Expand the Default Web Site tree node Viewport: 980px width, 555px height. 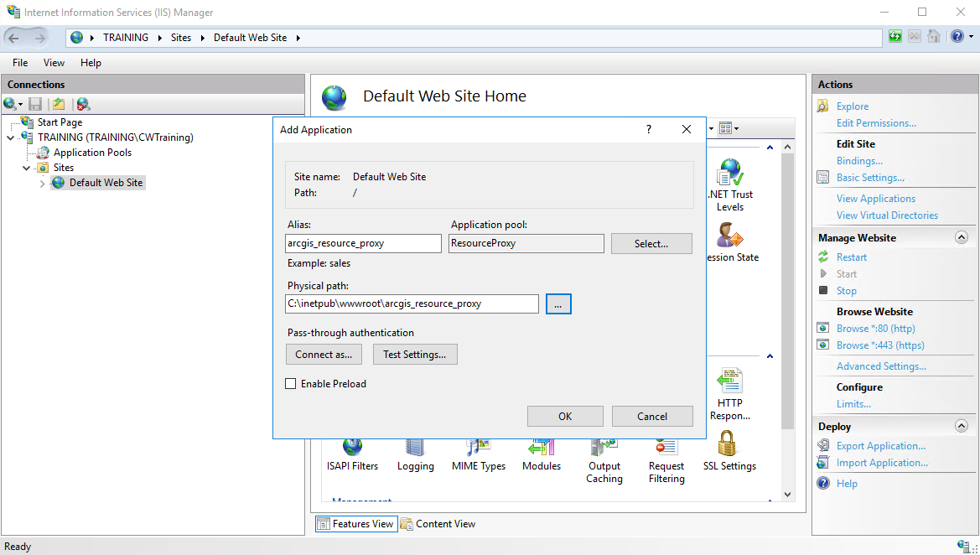click(42, 183)
